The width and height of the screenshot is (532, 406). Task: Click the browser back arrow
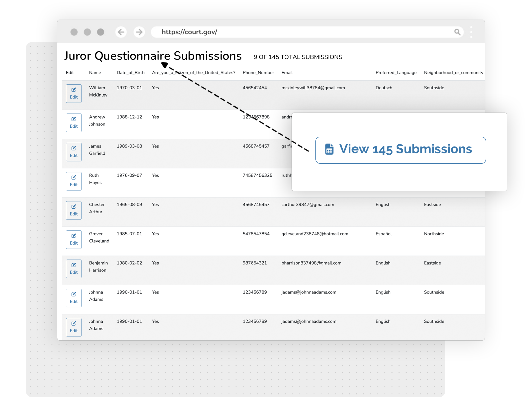click(x=121, y=32)
